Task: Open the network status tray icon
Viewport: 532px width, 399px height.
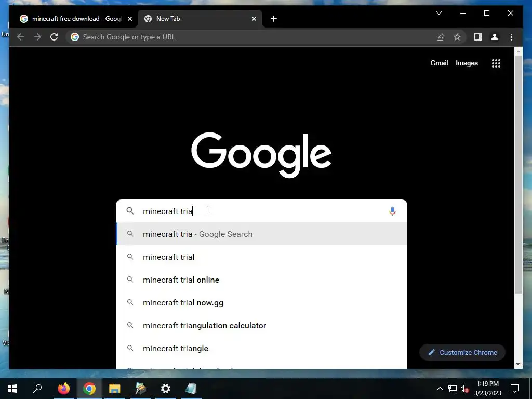Action: (453, 389)
